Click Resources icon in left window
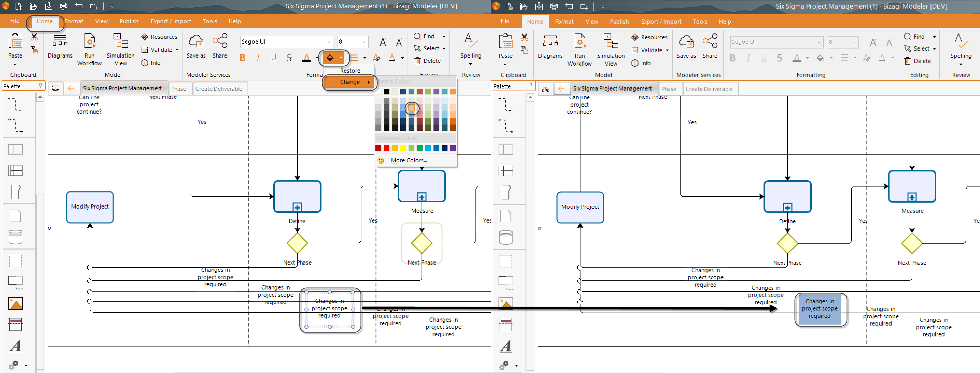980x373 pixels. pyautogui.click(x=145, y=37)
